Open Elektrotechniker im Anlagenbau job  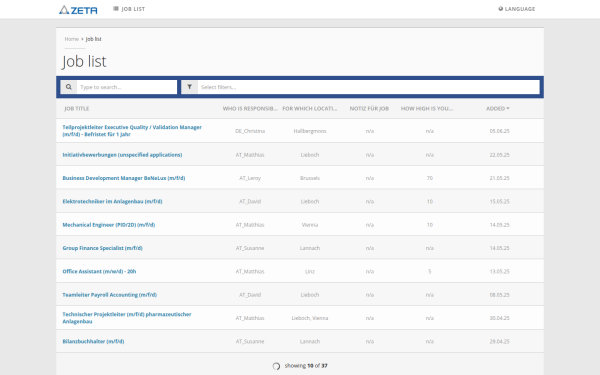[112, 202]
